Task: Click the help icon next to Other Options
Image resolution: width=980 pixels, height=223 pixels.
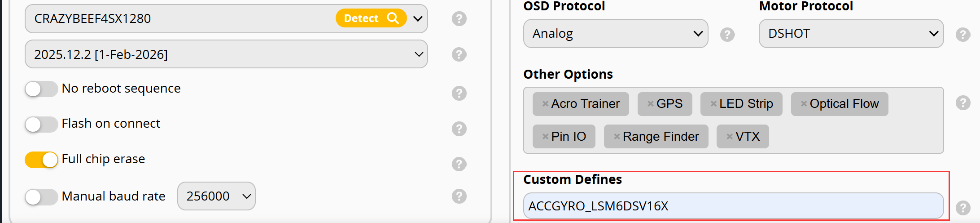Action: (x=962, y=103)
